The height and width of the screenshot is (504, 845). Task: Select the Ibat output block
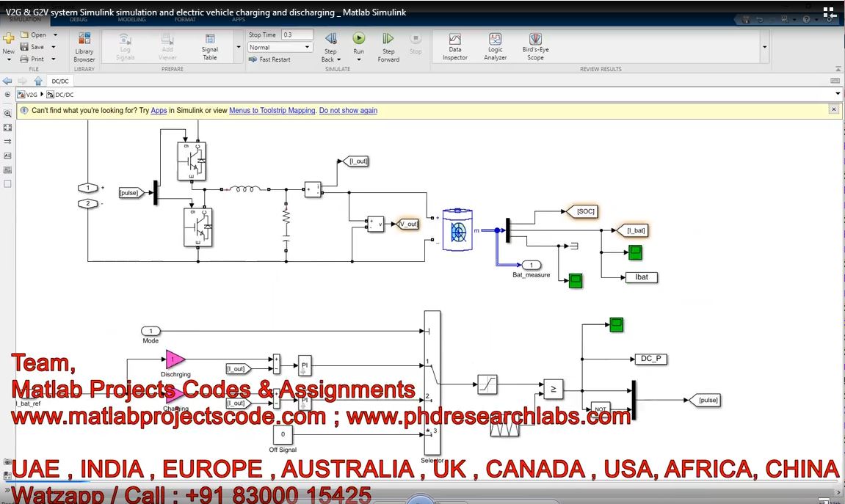pos(642,277)
